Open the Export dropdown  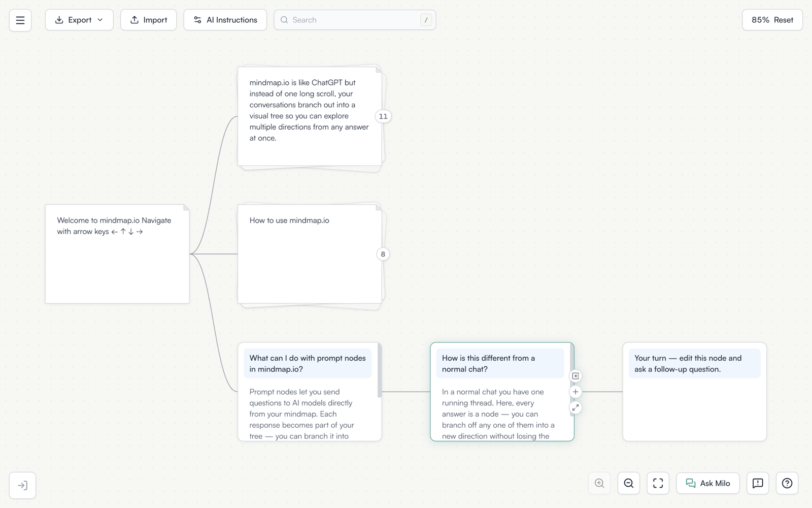pos(79,20)
